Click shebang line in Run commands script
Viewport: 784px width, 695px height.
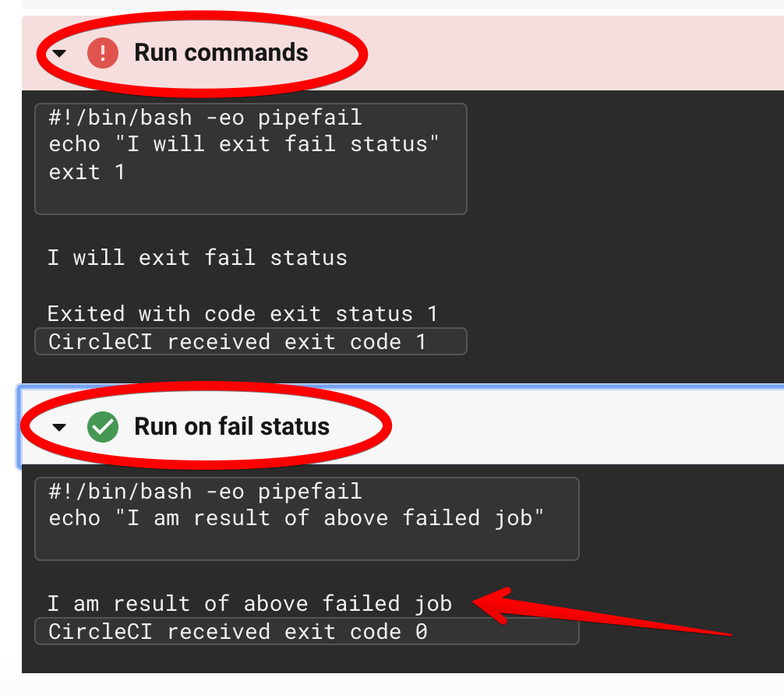click(x=205, y=118)
